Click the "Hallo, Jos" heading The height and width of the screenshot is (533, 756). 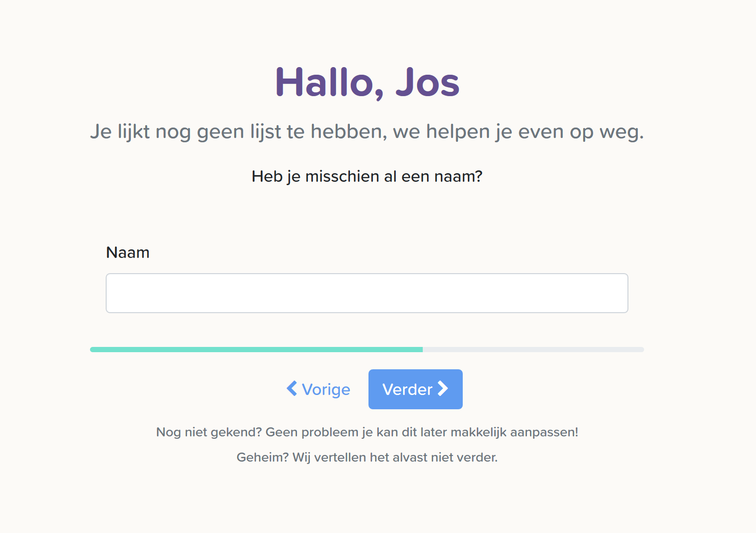pyautogui.click(x=367, y=82)
